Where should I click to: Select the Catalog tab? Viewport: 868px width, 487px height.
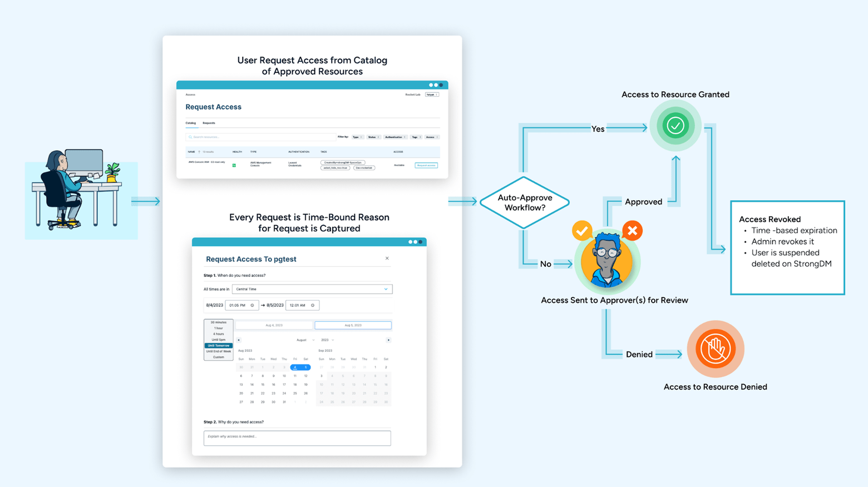pyautogui.click(x=190, y=123)
